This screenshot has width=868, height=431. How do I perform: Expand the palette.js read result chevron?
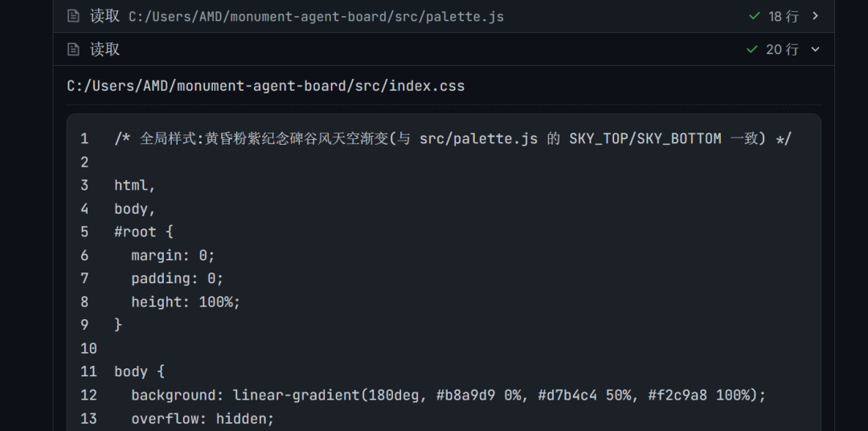815,16
